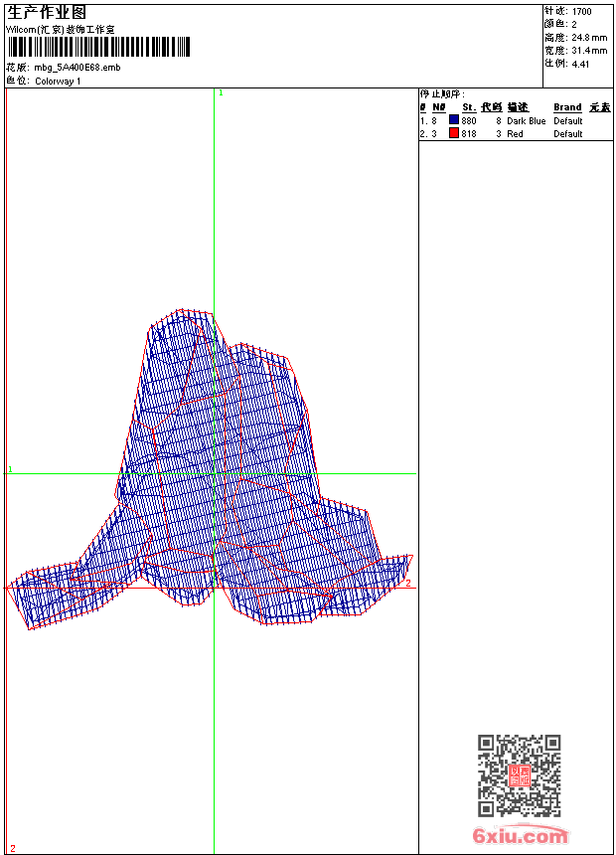This screenshot has width=616, height=855.
Task: Select the Red thread description text
Action: (x=515, y=134)
